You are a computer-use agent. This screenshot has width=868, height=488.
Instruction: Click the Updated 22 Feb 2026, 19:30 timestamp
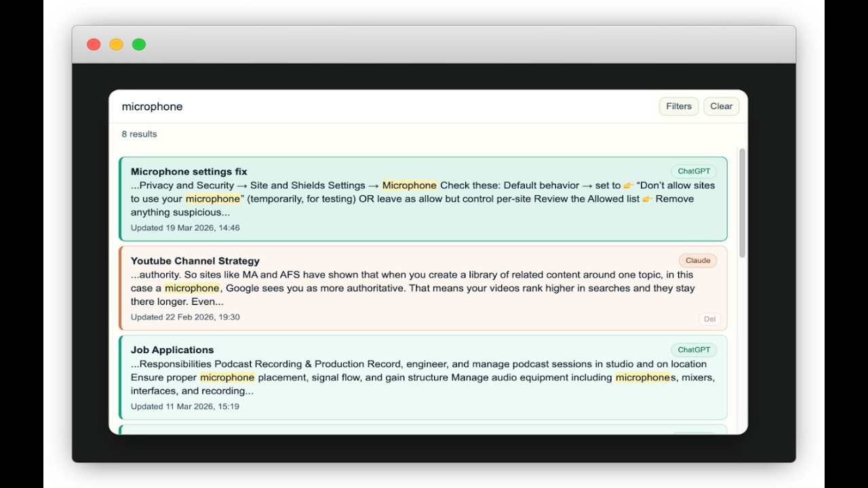coord(185,317)
